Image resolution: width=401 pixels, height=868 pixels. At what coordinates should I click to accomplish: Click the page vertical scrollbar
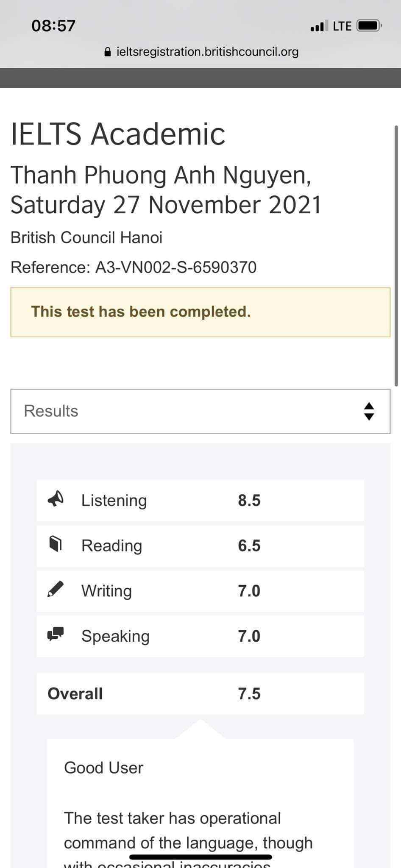point(396,254)
